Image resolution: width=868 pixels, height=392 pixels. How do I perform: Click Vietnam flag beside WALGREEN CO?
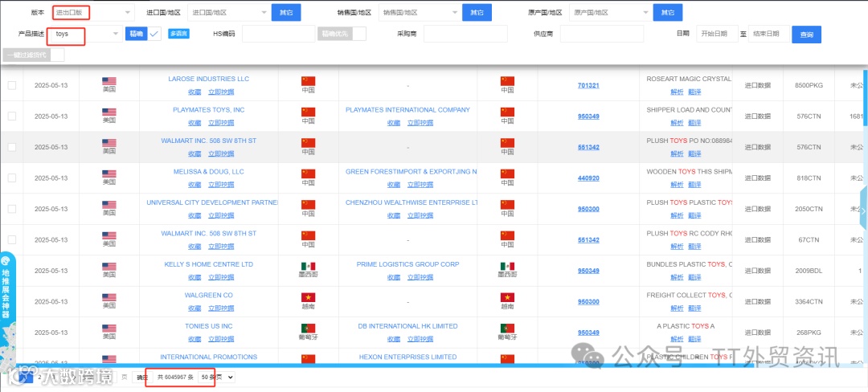(x=309, y=297)
